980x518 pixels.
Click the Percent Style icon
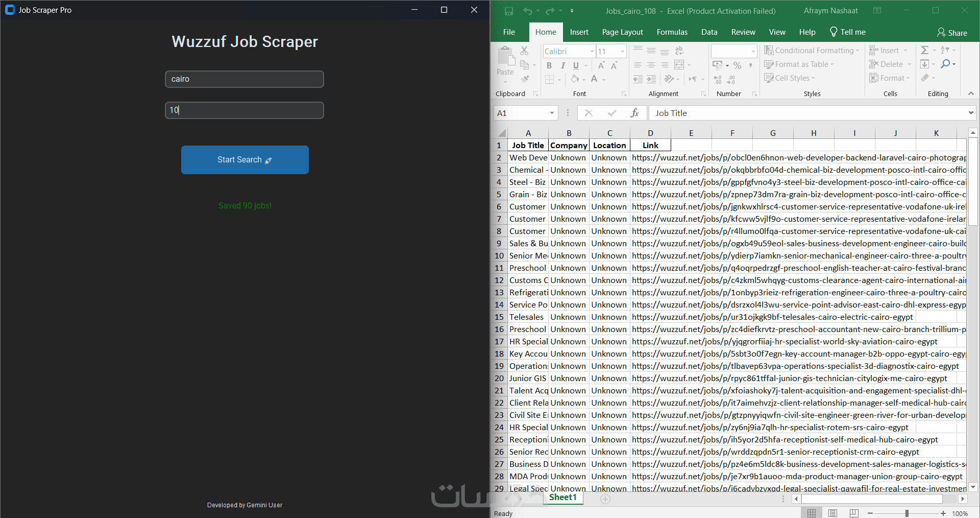click(x=737, y=65)
